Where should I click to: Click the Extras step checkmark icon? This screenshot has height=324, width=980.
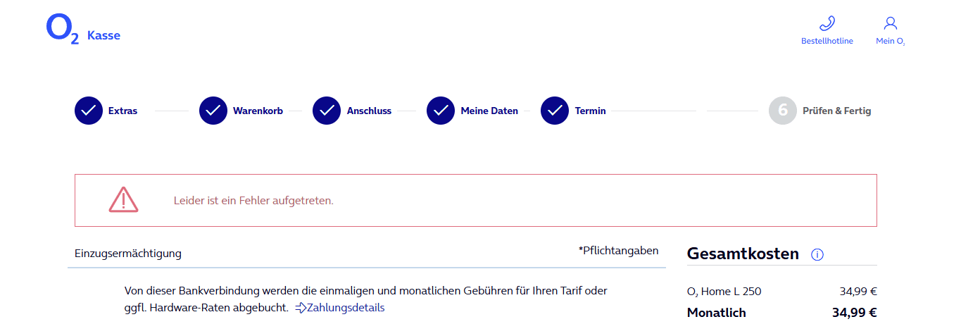89,111
